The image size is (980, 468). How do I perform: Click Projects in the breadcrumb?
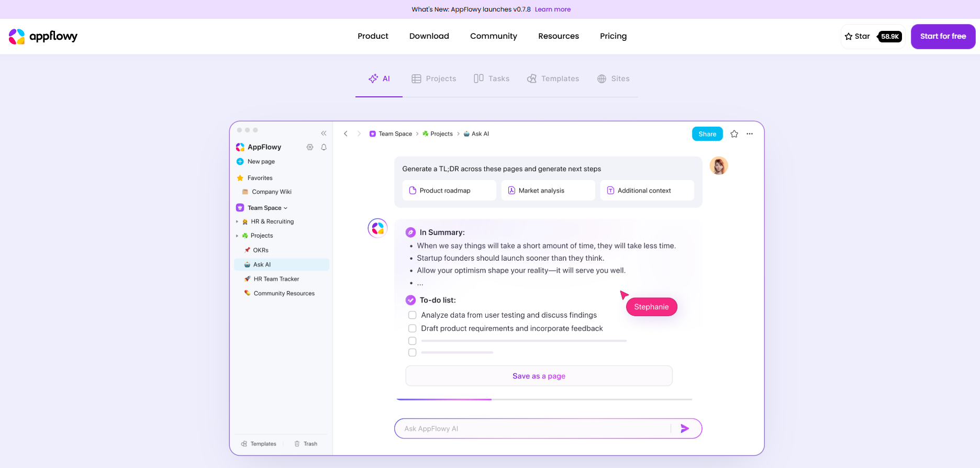[x=441, y=134]
